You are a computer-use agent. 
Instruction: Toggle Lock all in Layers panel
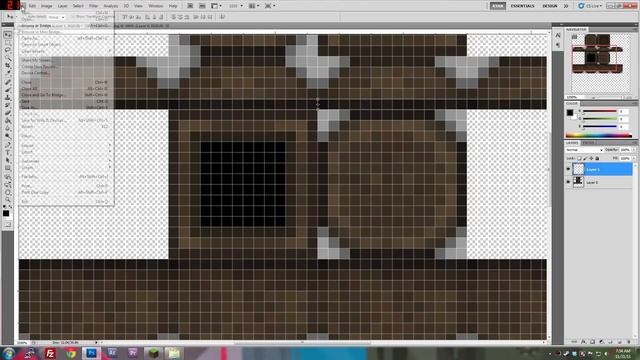coord(597,158)
